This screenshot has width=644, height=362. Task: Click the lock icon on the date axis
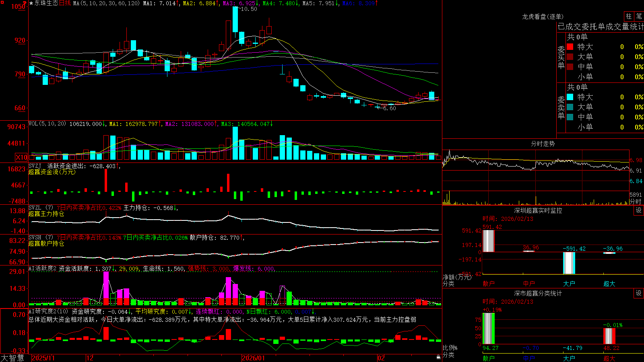(x=439, y=357)
